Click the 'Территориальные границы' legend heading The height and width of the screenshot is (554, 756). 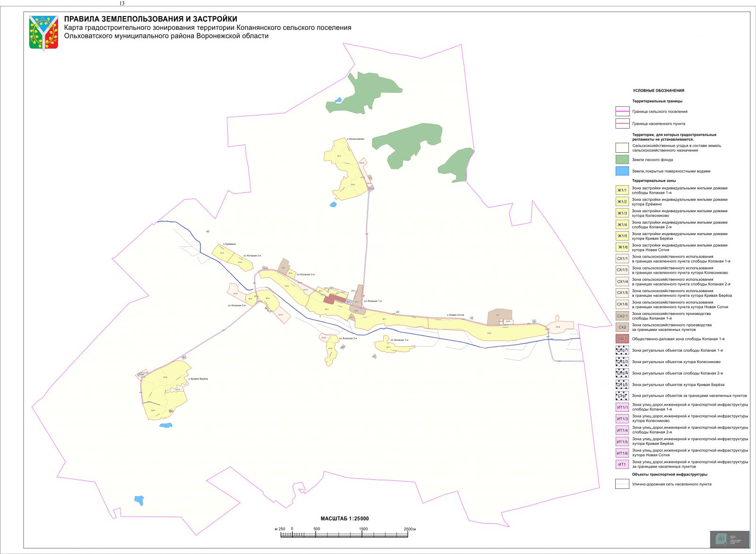(657, 101)
